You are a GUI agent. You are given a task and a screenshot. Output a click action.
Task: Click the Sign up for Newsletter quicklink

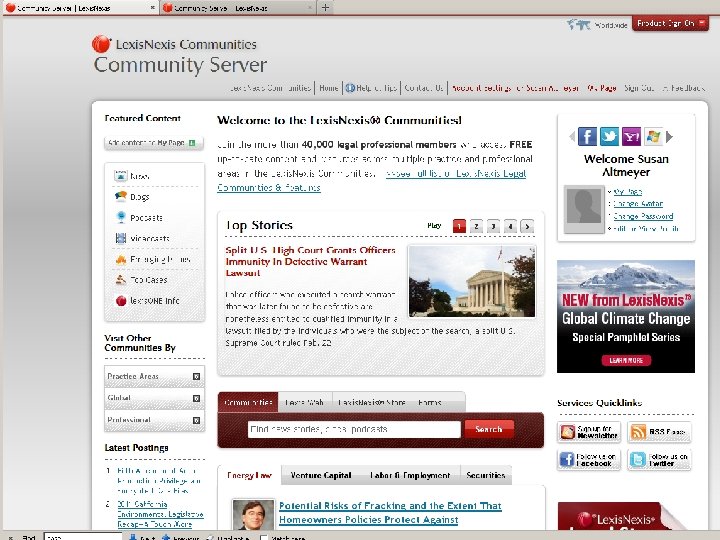[x=589, y=432]
